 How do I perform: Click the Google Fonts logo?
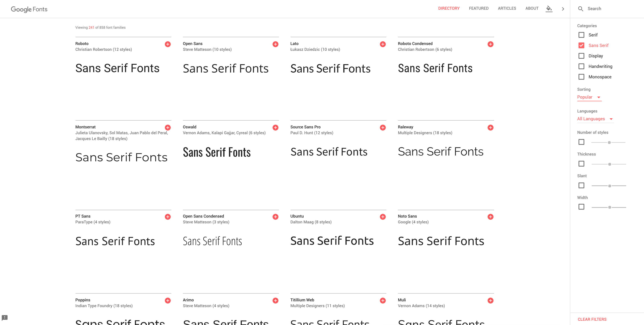click(29, 9)
